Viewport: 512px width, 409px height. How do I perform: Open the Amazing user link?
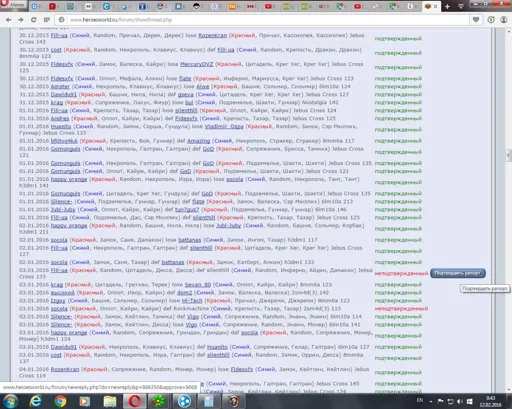[x=198, y=141]
